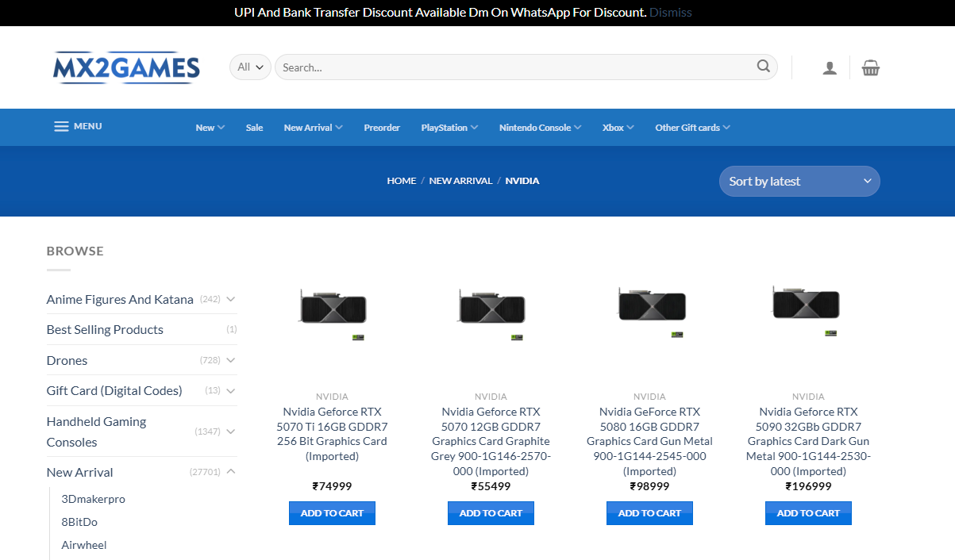Viewport: 955px width, 560px height.
Task: Open the Sort by latest dropdown
Action: point(799,181)
